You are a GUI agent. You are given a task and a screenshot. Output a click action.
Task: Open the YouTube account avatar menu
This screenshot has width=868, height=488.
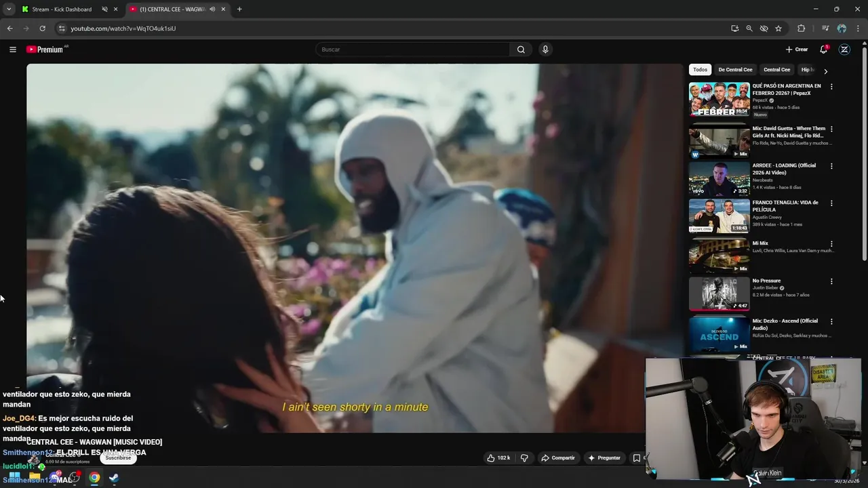click(x=844, y=49)
